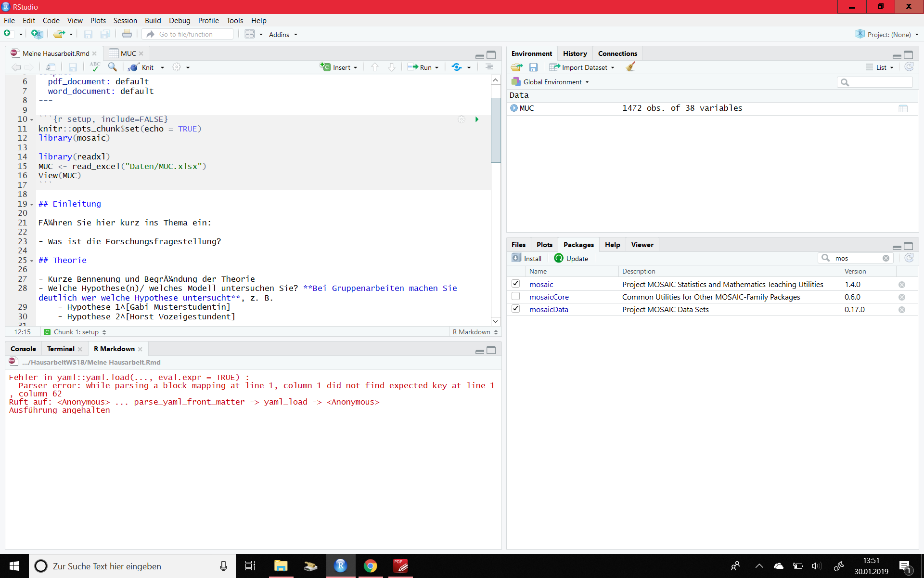Viewport: 924px width, 578px height.
Task: Run current setup chunk green arrow
Action: pyautogui.click(x=476, y=119)
